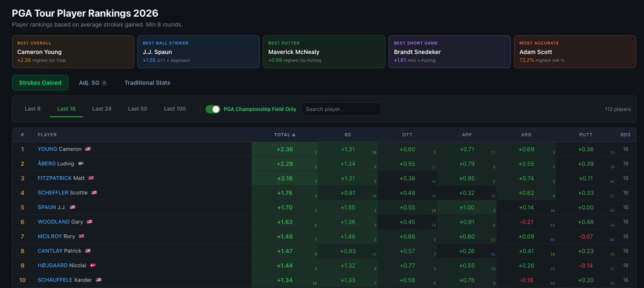This screenshot has width=644, height=288.
Task: Select the Last 100 rounds filter
Action: coord(175,109)
